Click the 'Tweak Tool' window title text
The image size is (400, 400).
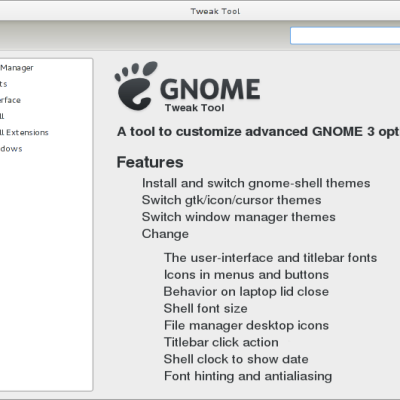215,11
